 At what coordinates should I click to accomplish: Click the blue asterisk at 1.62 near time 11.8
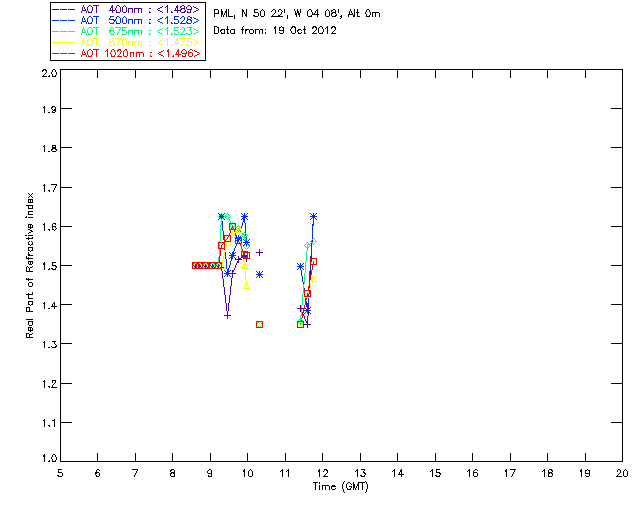pos(313,217)
